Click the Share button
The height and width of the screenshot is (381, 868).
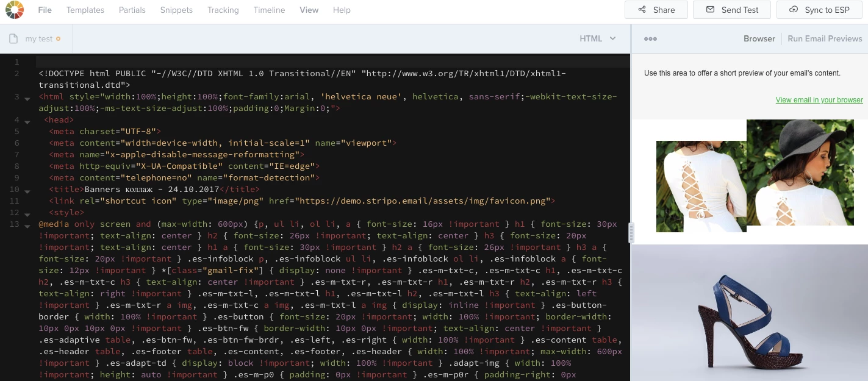[x=656, y=10]
